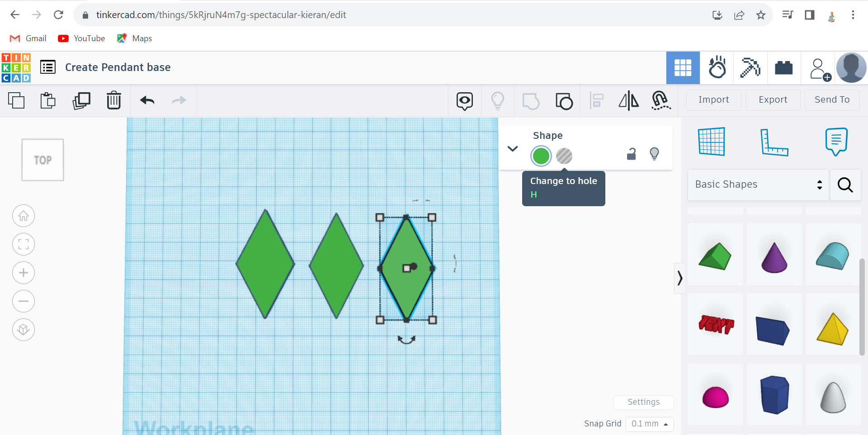Click the Show All lightbulb in toolbar

498,101
